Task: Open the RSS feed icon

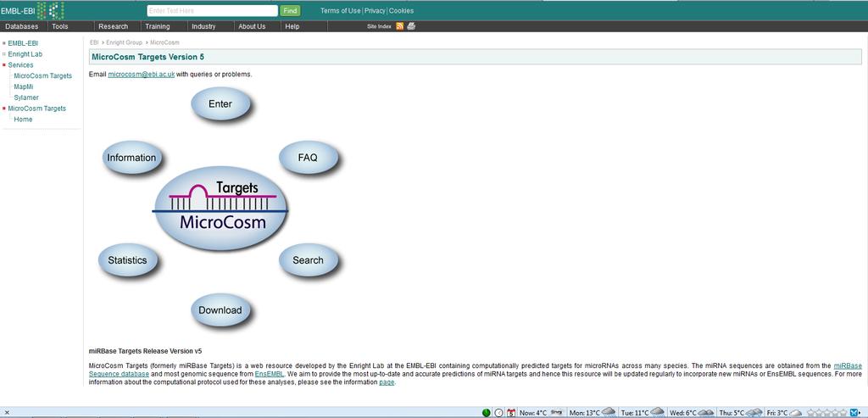Action: coord(400,26)
